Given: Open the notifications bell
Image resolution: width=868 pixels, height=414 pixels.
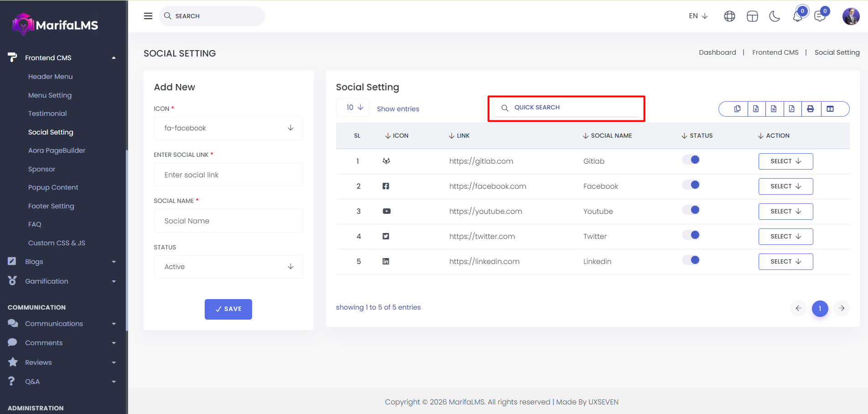Looking at the screenshot, I should (x=797, y=16).
